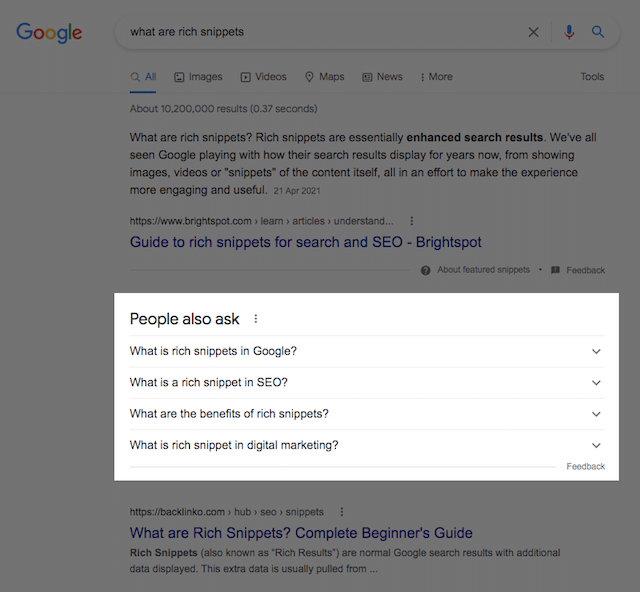Expand "What is rich snippets in Google?"
The height and width of the screenshot is (592, 640).
pyautogui.click(x=596, y=351)
